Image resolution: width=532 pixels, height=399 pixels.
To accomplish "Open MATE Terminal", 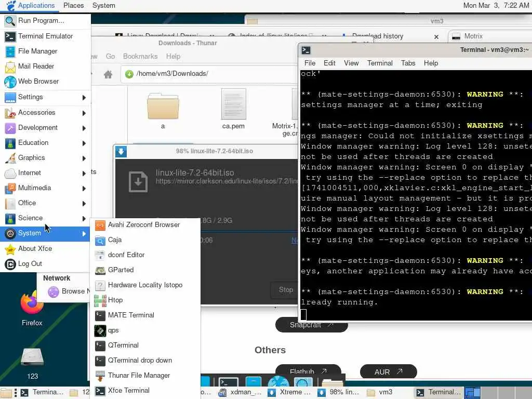I will point(145,315).
